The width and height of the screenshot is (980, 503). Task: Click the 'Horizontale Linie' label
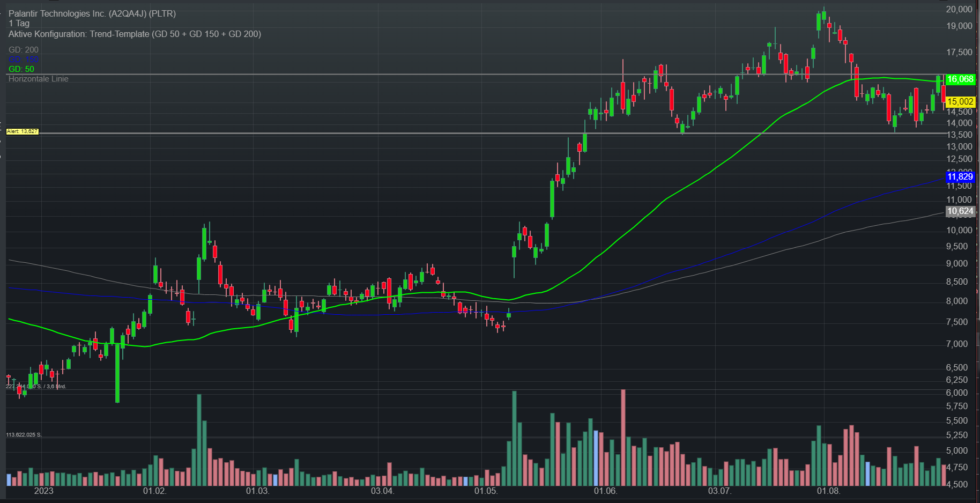click(x=39, y=79)
